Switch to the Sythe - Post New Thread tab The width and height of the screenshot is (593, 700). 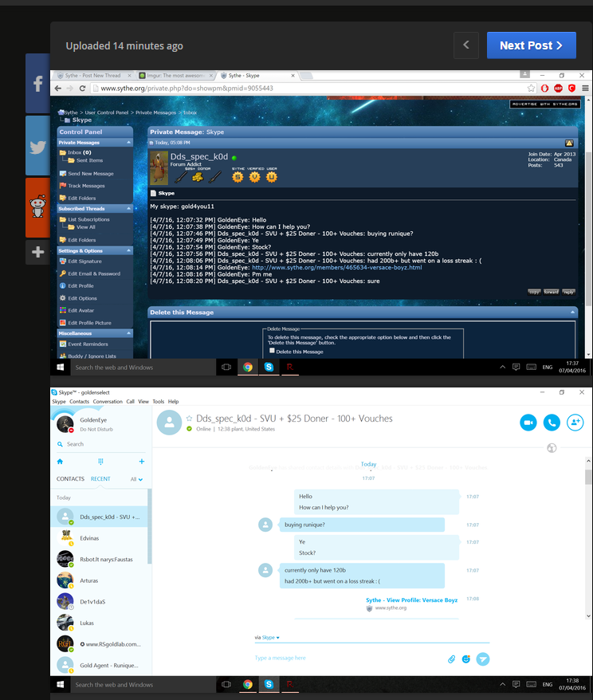pos(92,76)
